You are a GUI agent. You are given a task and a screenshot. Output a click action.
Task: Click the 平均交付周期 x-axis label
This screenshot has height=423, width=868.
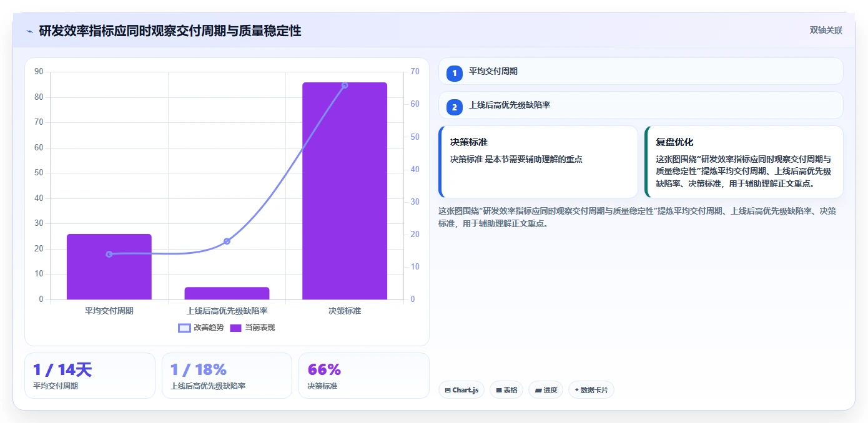[x=109, y=311]
